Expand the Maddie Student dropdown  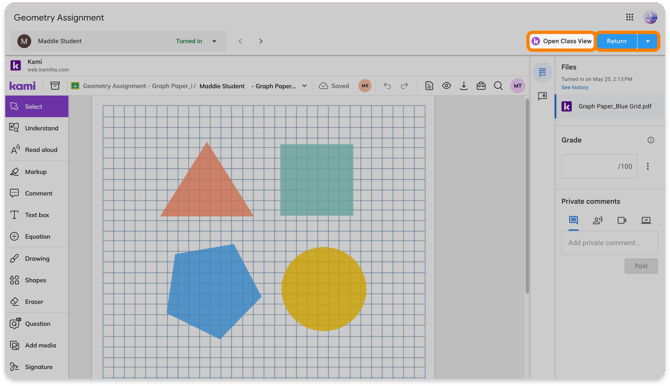pos(214,41)
